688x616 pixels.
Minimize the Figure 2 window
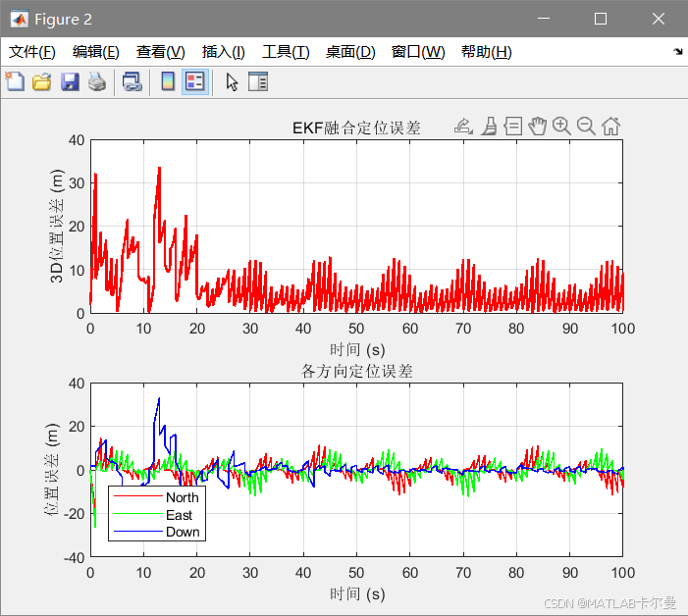click(544, 19)
